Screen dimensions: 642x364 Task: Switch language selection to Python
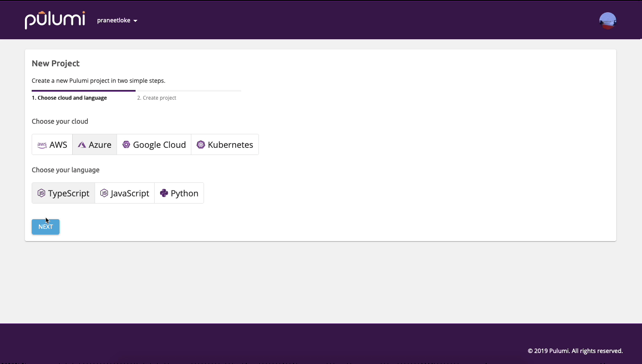coord(179,193)
